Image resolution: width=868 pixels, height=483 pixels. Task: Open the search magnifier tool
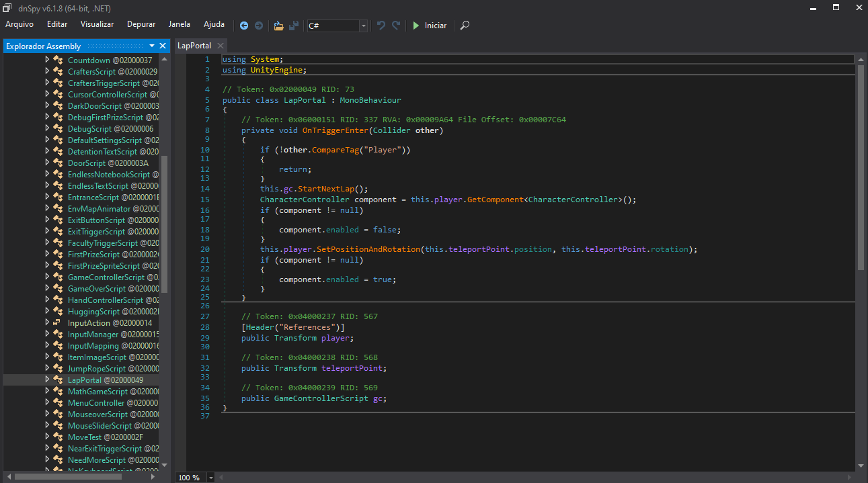click(x=465, y=26)
